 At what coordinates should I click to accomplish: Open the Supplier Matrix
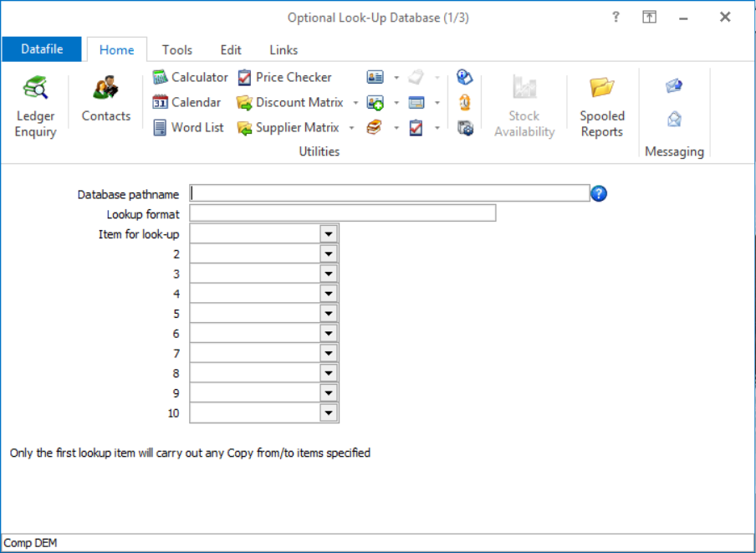pyautogui.click(x=289, y=127)
